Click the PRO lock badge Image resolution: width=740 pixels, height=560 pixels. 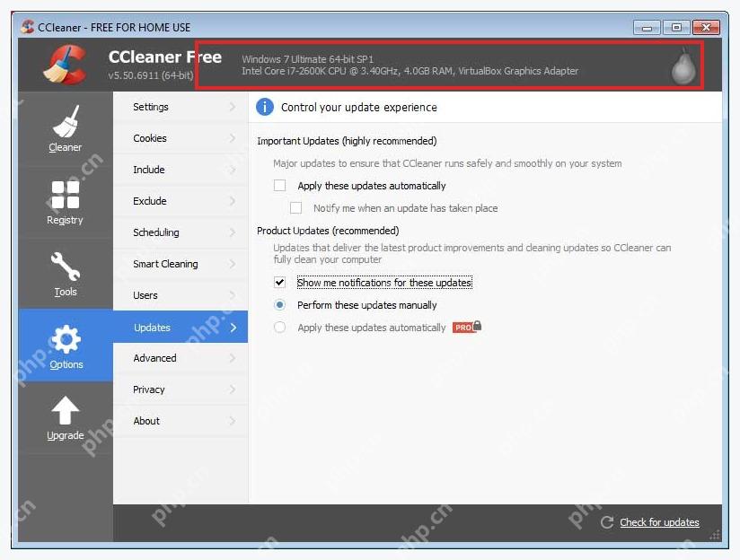(467, 327)
